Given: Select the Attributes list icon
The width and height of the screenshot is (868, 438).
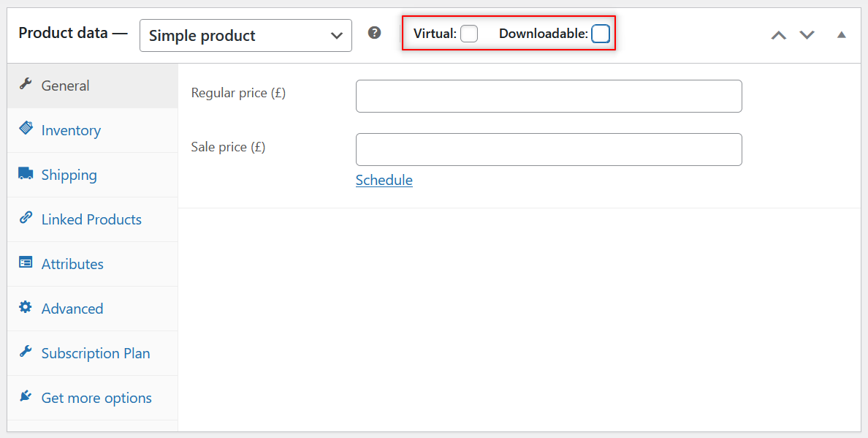Looking at the screenshot, I should pos(26,263).
